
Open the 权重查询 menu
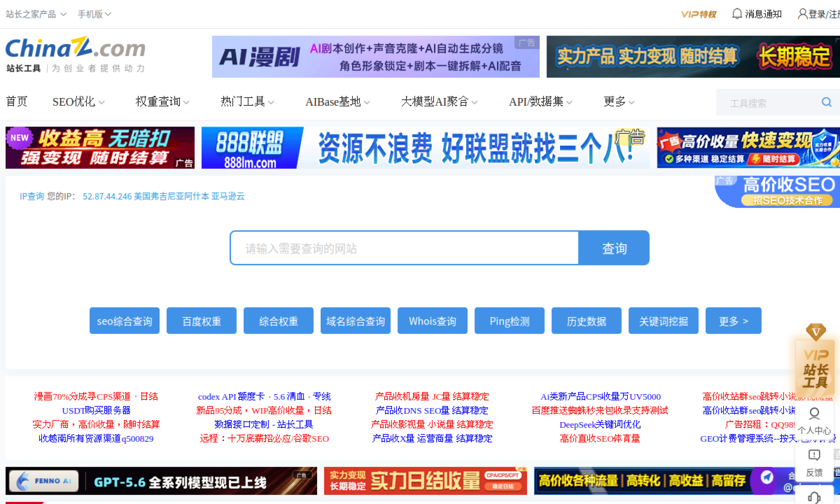click(x=162, y=102)
